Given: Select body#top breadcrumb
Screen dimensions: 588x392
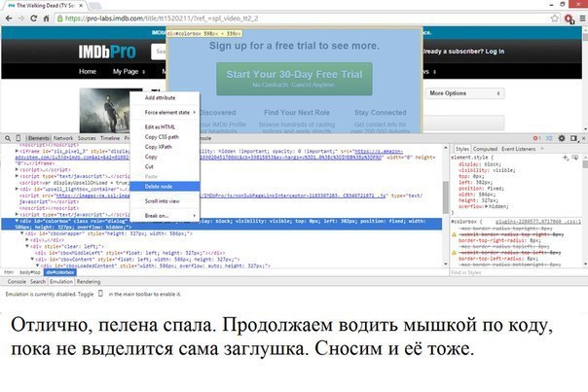Looking at the screenshot, I should point(29,272).
